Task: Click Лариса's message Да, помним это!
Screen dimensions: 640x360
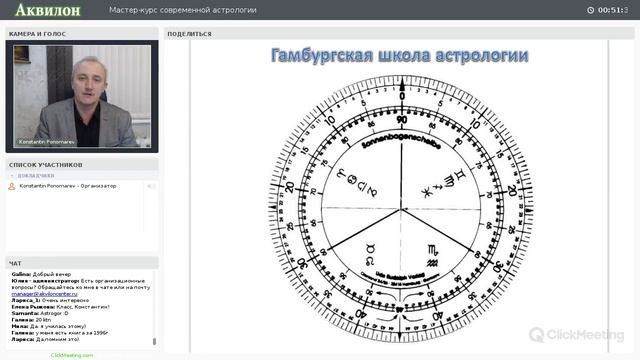Action: [x=45, y=340]
